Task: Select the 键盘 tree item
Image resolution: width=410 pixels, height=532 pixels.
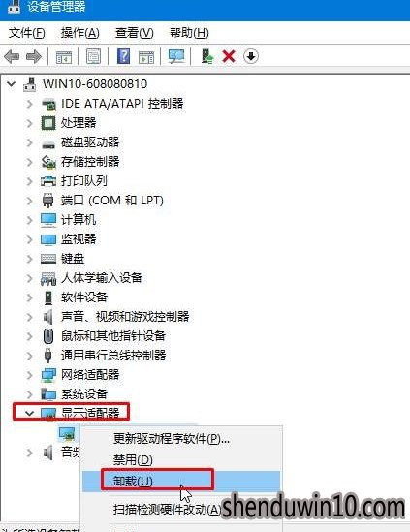Action: [x=73, y=259]
